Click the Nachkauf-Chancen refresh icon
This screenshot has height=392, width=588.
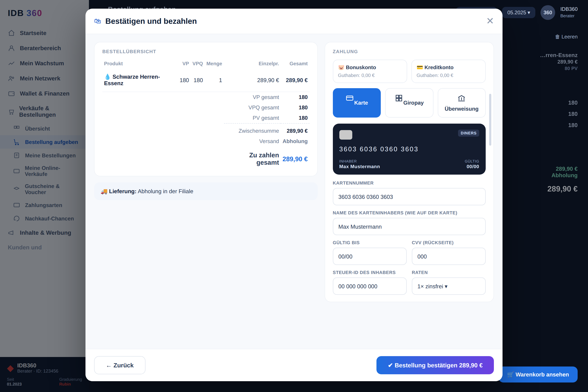[x=16, y=218]
